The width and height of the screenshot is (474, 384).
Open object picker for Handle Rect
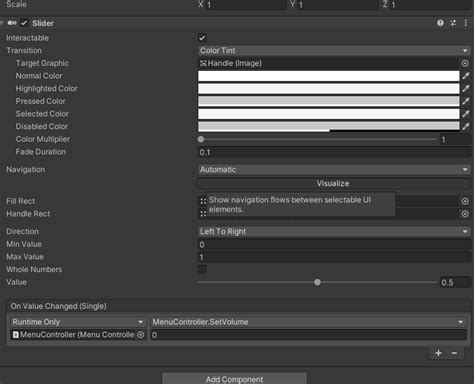click(x=465, y=214)
